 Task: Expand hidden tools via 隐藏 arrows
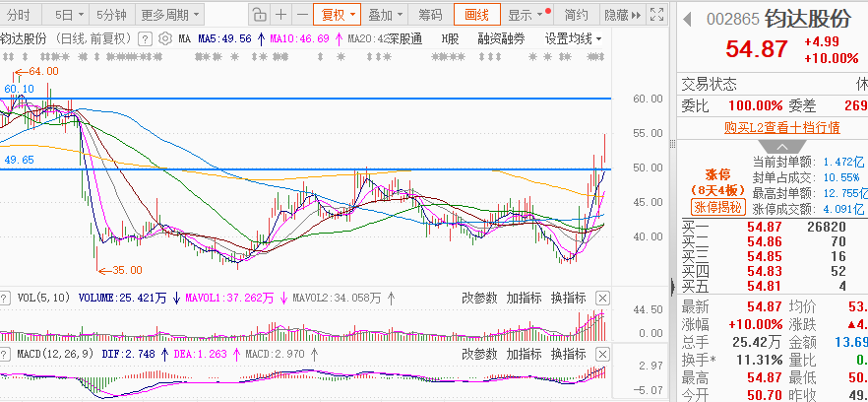(x=622, y=15)
